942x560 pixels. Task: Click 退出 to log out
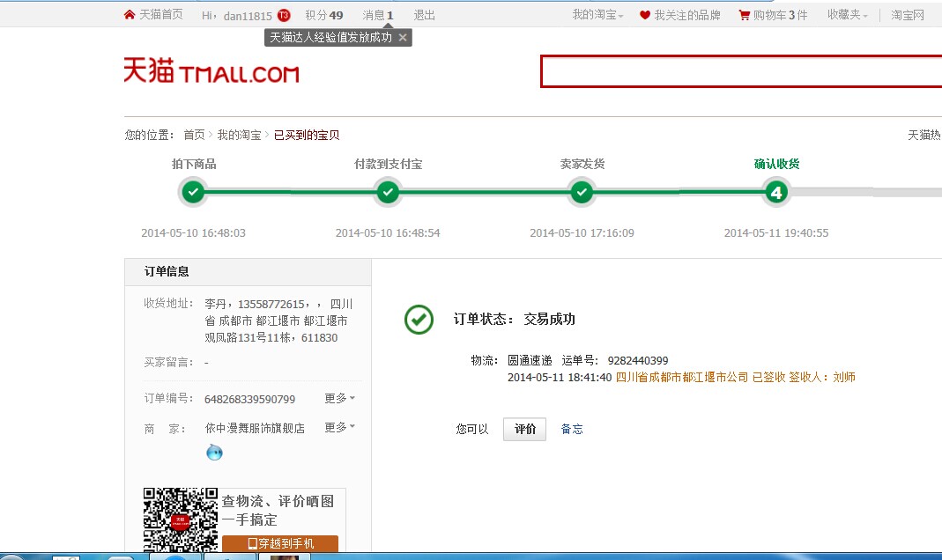coord(424,15)
